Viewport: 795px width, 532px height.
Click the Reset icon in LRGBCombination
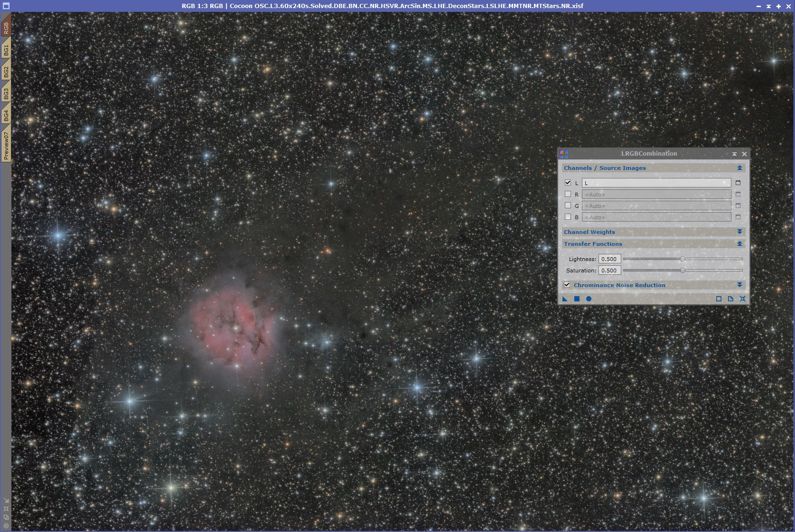[x=742, y=299]
